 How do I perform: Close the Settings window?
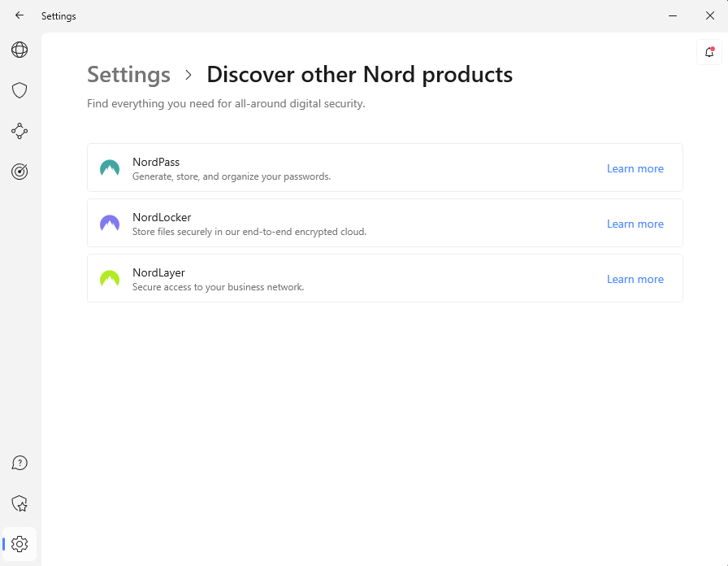click(709, 15)
